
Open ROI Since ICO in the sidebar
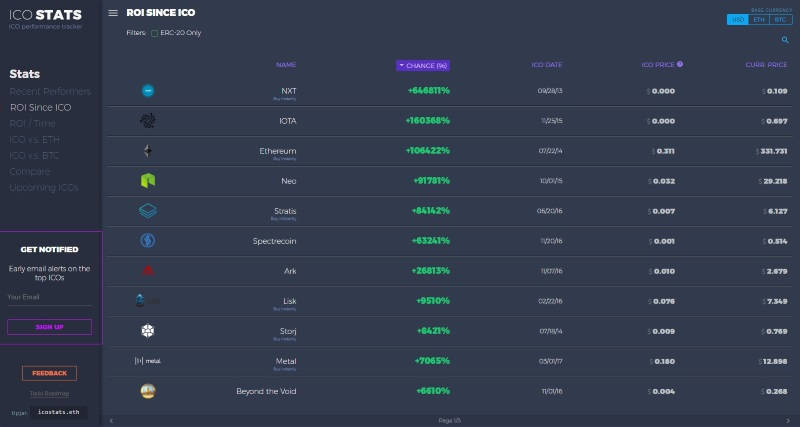pyautogui.click(x=40, y=108)
